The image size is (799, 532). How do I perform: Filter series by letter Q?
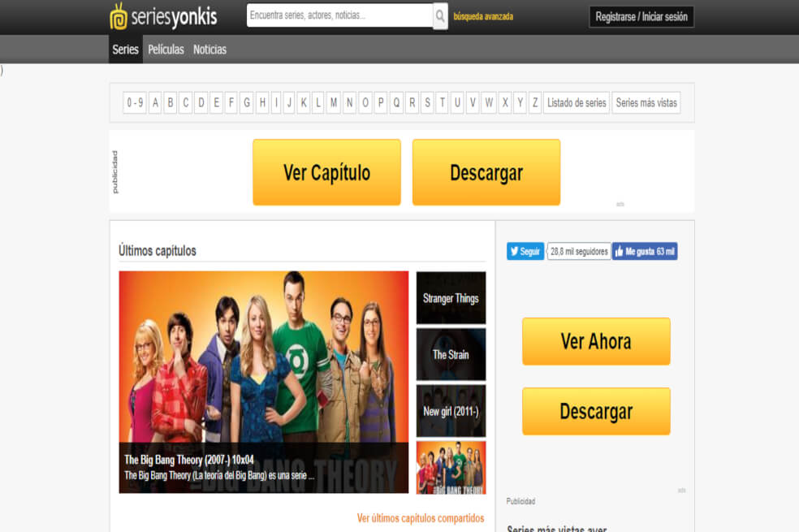tap(396, 103)
